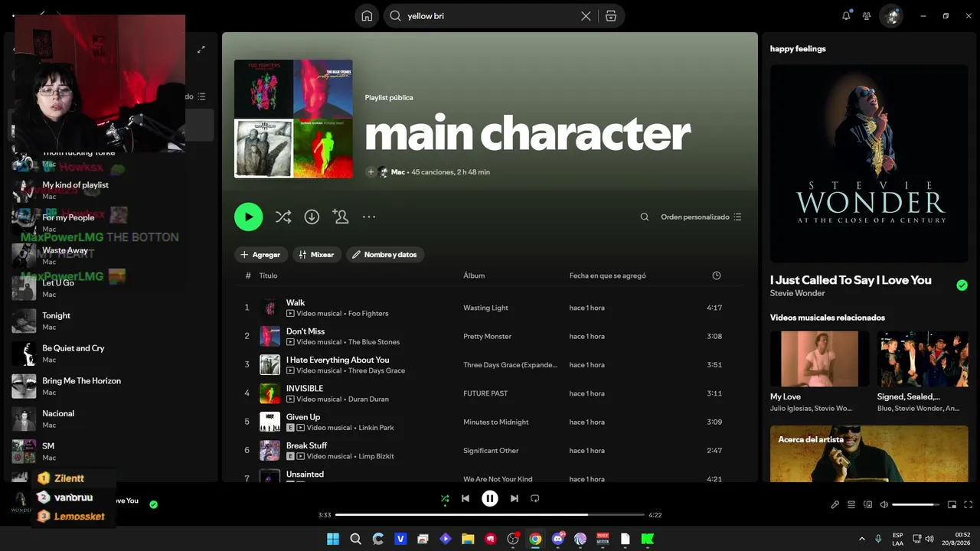Open Be Quiet and Cry playlist
980x551 pixels.
[x=112, y=354]
